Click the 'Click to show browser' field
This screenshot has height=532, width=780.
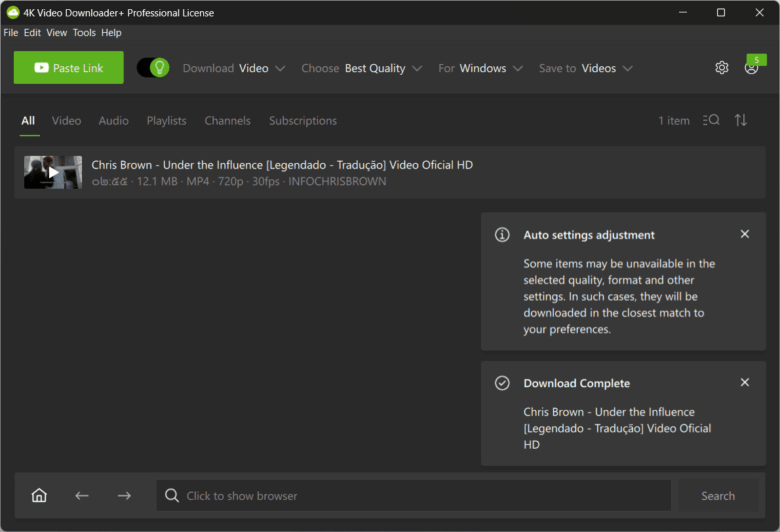pos(414,496)
